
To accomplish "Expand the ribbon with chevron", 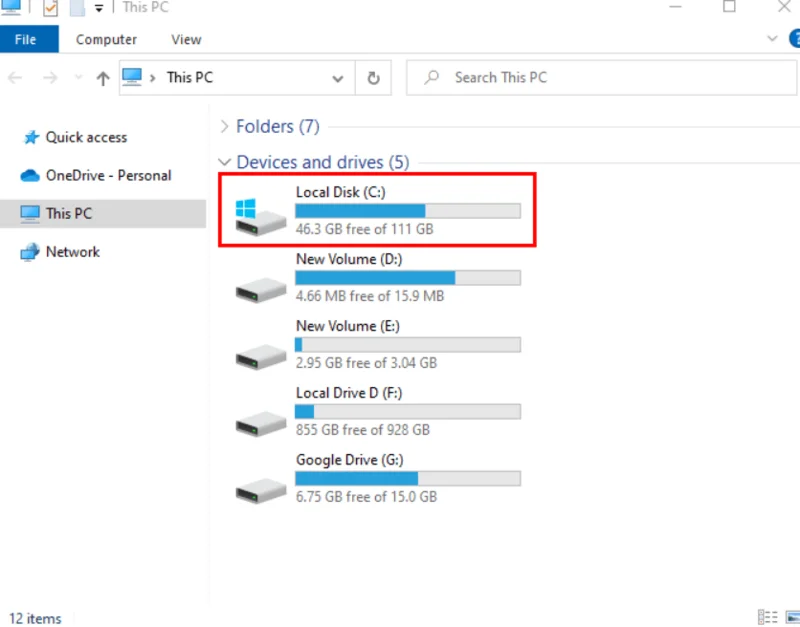I will coord(772,39).
